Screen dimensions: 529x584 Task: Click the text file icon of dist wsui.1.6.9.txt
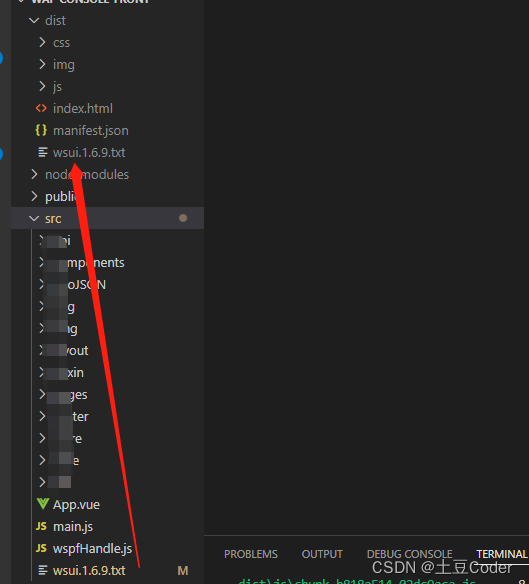tap(43, 152)
